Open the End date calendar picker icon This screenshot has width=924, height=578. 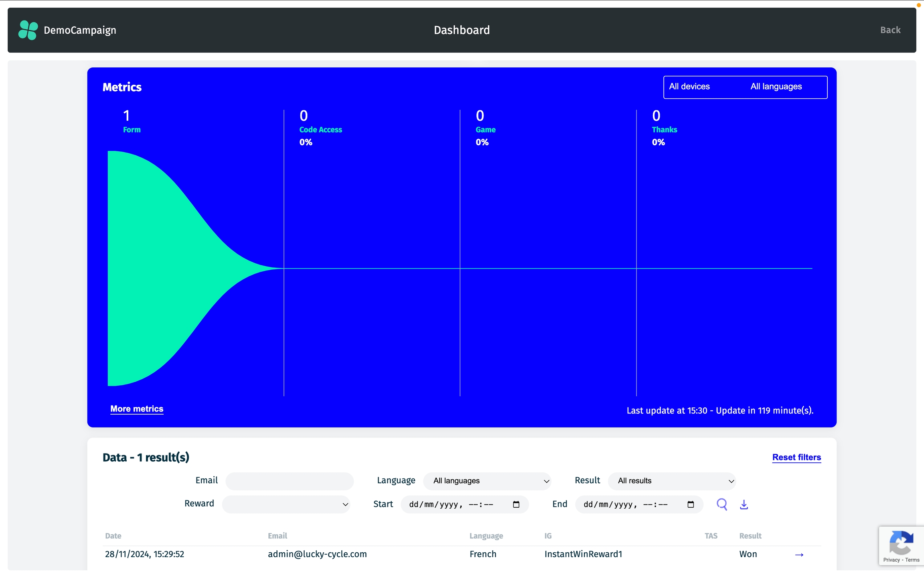click(691, 505)
